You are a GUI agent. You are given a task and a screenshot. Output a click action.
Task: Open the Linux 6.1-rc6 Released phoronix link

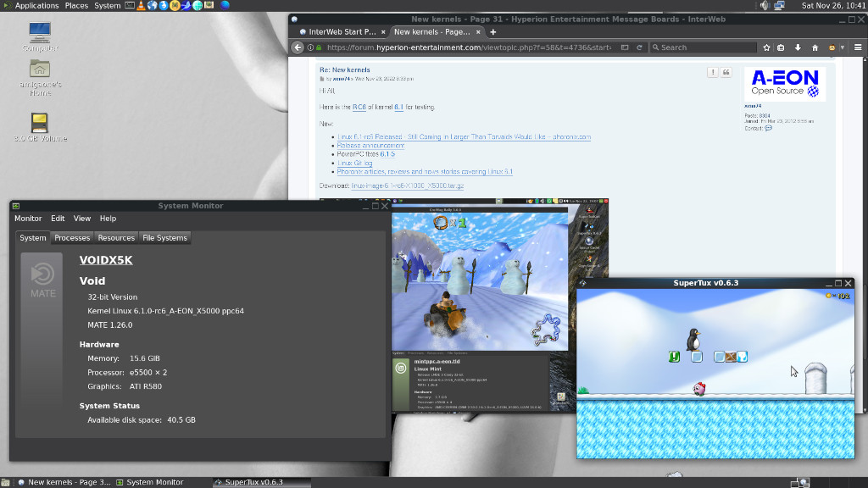click(464, 137)
